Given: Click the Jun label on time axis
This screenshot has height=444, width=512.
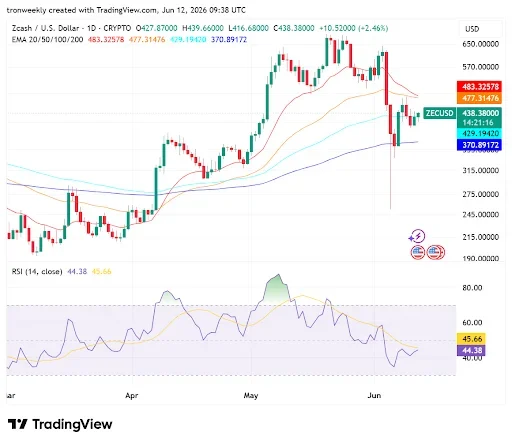Looking at the screenshot, I should point(374,395).
